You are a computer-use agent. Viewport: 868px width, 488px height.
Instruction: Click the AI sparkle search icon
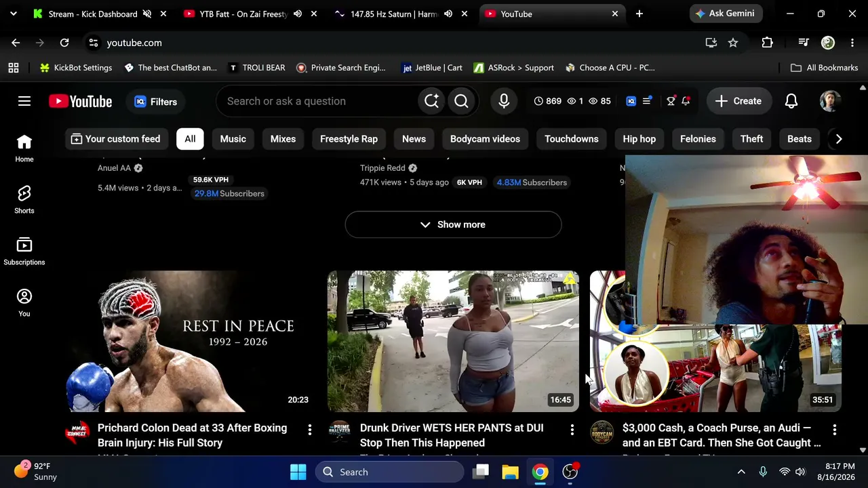click(x=431, y=101)
